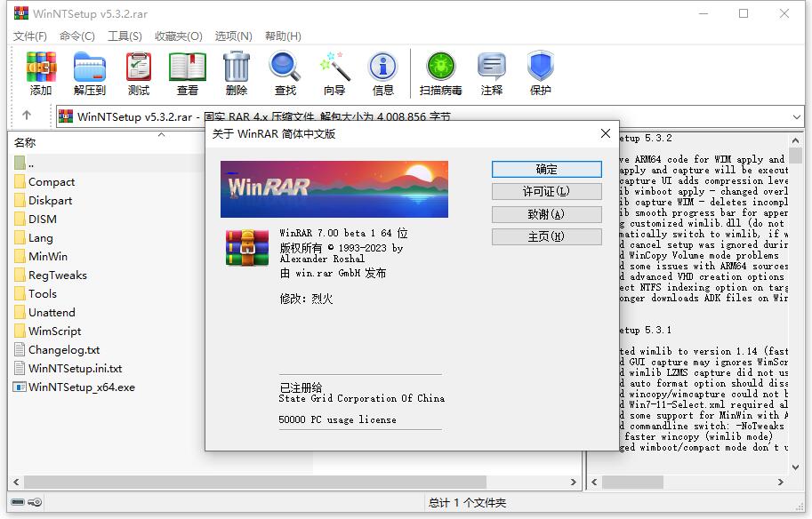The height and width of the screenshot is (519, 812).
Task: Click the archive icon in the address bar
Action: [66, 116]
